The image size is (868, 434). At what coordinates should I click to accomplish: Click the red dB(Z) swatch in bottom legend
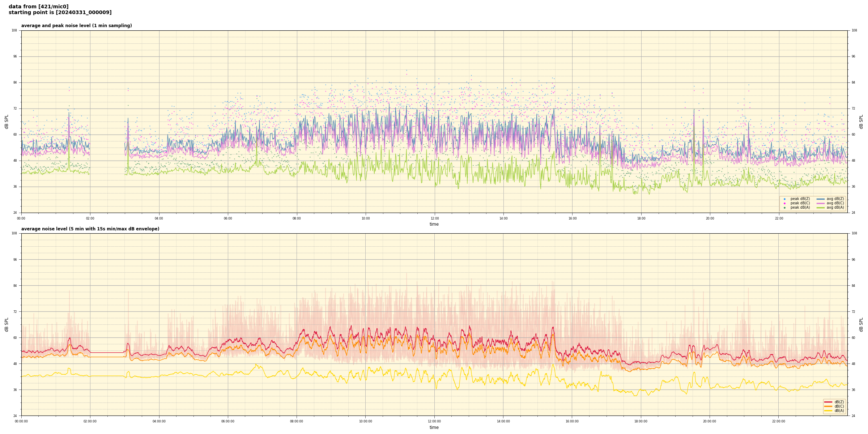coord(829,402)
